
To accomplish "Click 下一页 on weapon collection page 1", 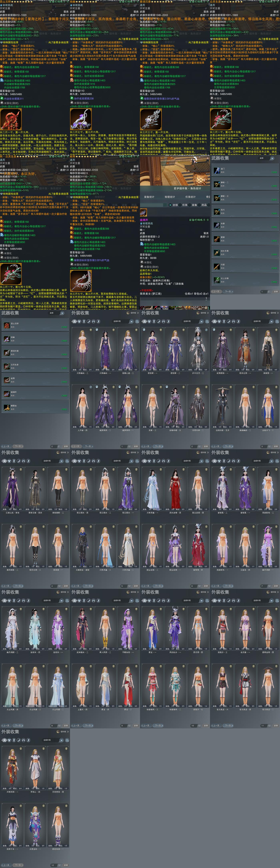I will [x=229, y=291].
